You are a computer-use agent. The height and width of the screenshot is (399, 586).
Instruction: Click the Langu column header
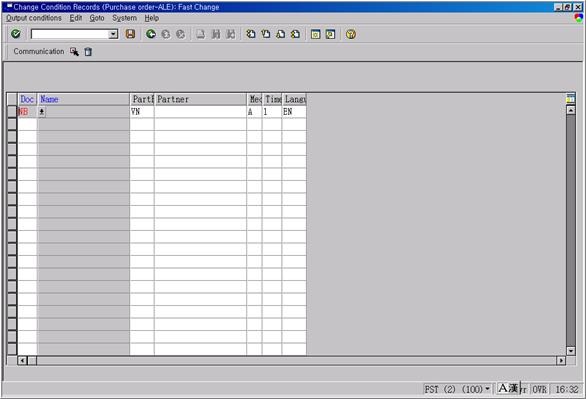point(294,99)
